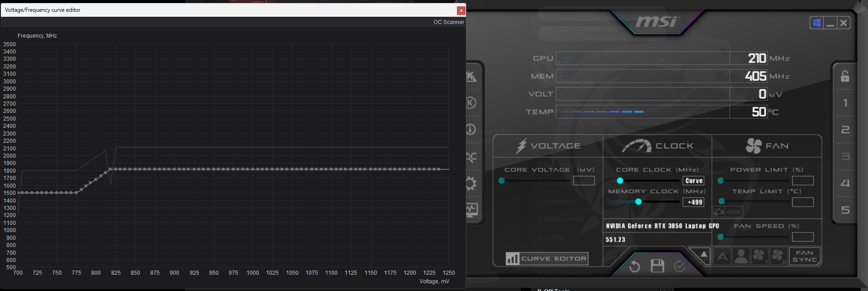This screenshot has width=868, height=291.
Task: Select the fan 2 icon
Action: [779, 257]
